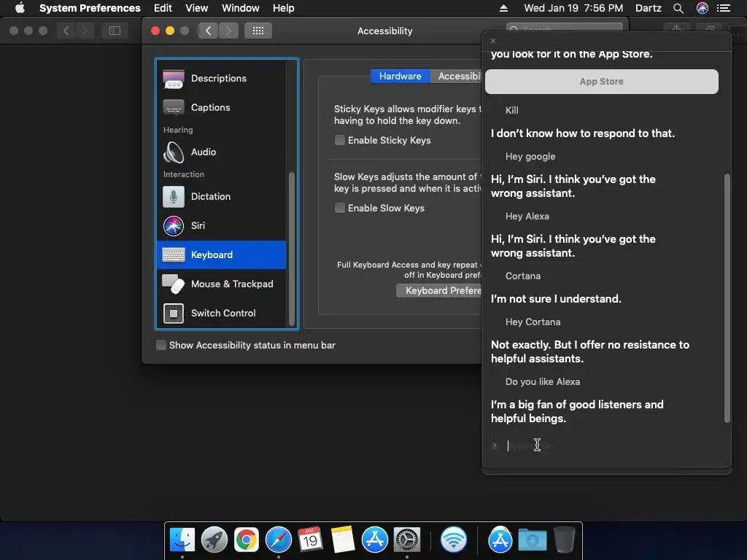Click the "Kill" query text
The width and height of the screenshot is (747, 560).
[511, 111]
